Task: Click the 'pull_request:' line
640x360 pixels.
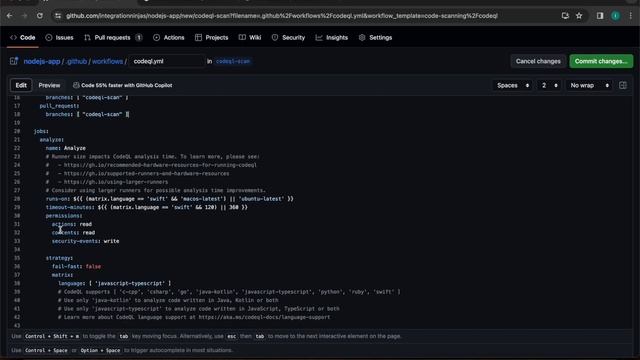Action: pyautogui.click(x=59, y=106)
